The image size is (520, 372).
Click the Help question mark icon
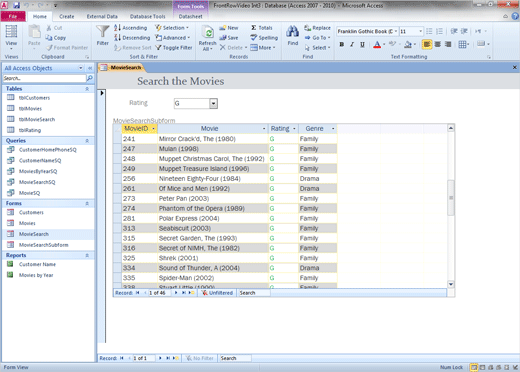[x=515, y=16]
